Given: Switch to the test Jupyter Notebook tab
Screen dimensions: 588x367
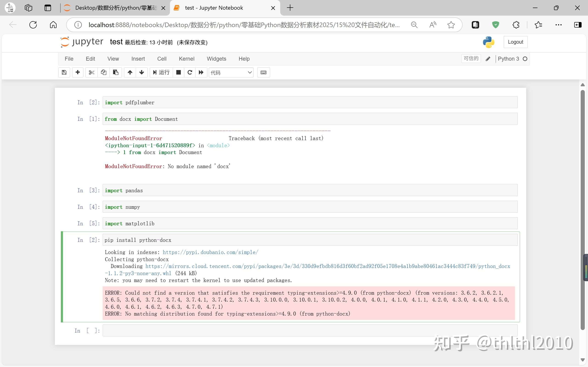Looking at the screenshot, I should [x=214, y=8].
